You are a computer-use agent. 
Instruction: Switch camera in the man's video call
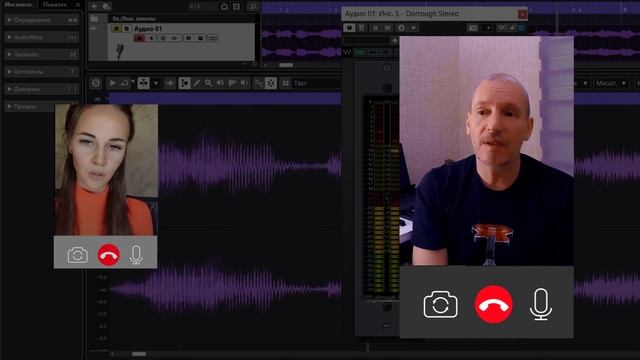coord(440,304)
